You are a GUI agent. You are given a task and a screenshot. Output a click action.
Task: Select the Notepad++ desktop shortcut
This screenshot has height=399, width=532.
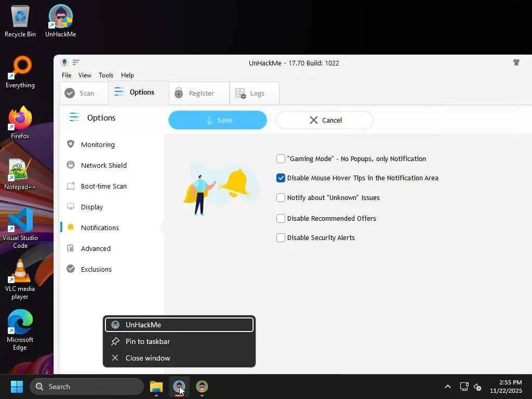[x=20, y=174]
